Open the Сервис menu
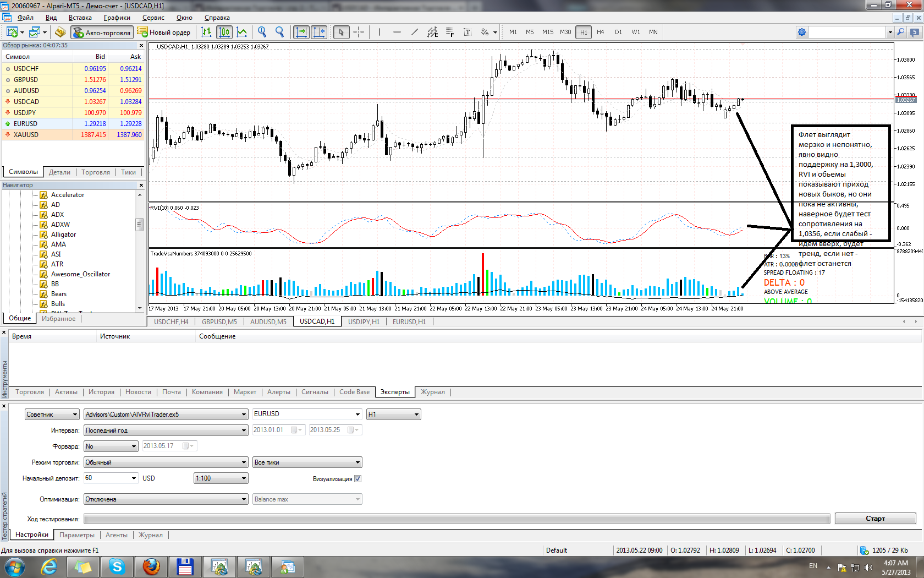The image size is (924, 578). (x=153, y=18)
